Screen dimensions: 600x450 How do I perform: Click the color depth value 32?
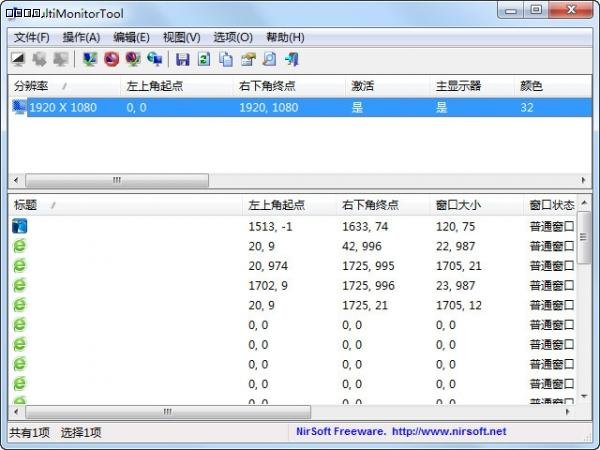527,108
